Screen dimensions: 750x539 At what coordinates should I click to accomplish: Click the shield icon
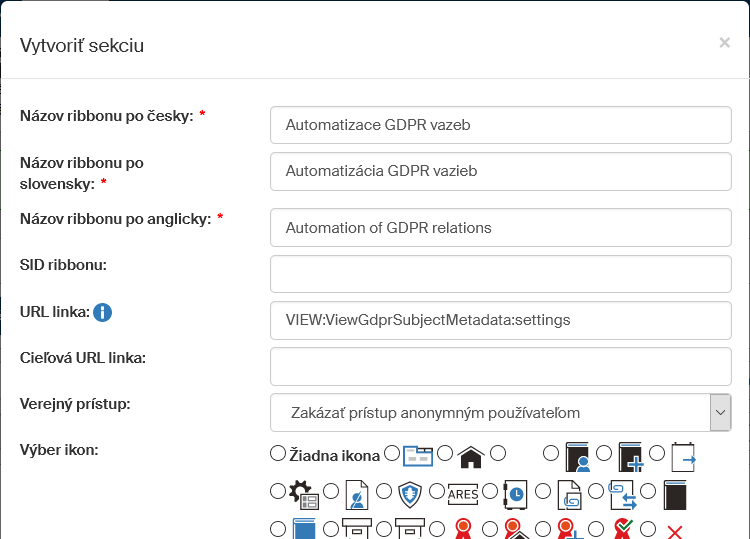coord(410,493)
